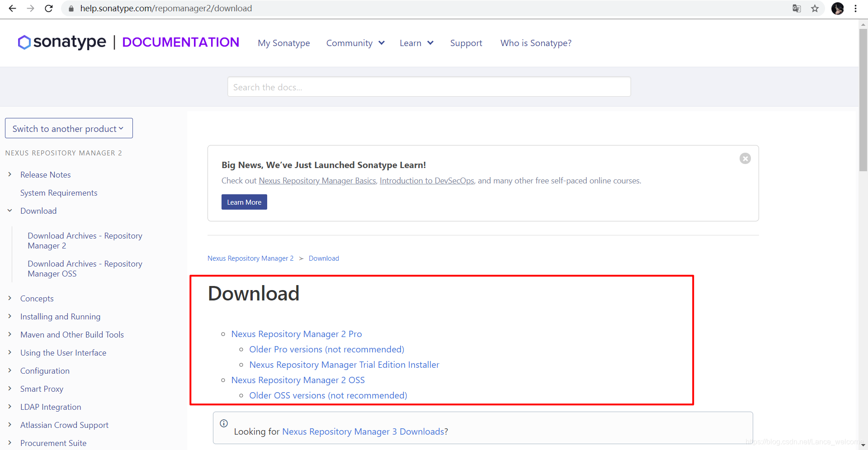Image resolution: width=868 pixels, height=450 pixels.
Task: Click the Sonatype Documentation logo
Action: click(x=128, y=42)
